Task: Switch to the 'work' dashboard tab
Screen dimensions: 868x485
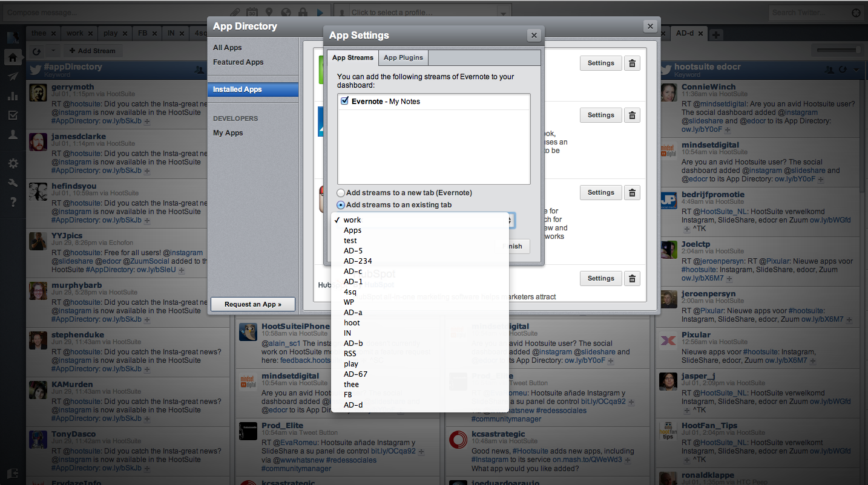Action: point(75,34)
